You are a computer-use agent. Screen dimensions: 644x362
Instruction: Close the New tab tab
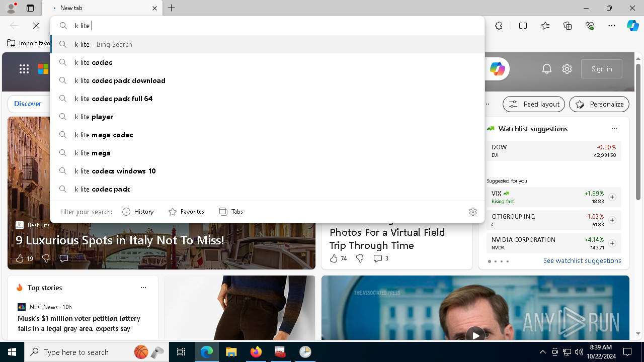click(x=154, y=8)
